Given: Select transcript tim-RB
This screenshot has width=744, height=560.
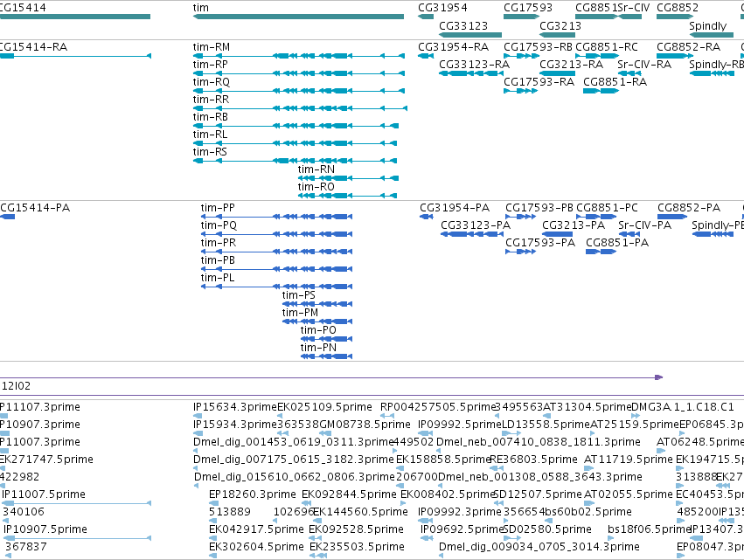Looking at the screenshot, I should point(296,126).
